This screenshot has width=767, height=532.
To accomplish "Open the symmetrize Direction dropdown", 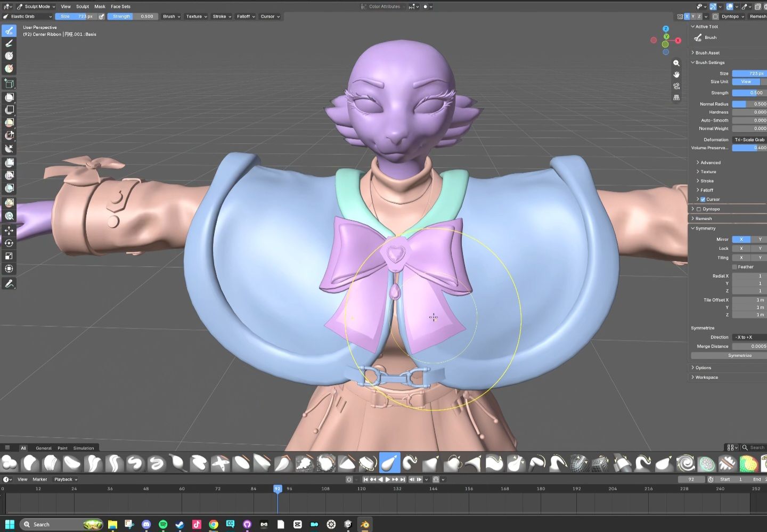I will [x=749, y=337].
